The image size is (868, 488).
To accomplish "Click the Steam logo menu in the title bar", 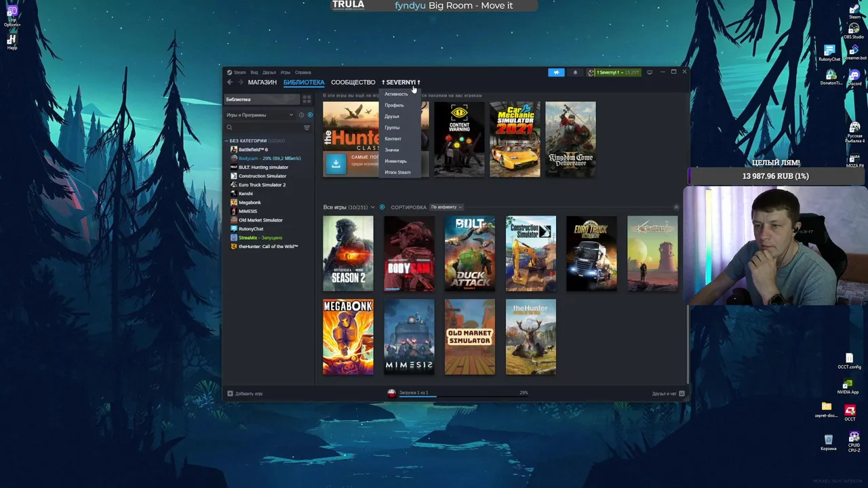I will pyautogui.click(x=237, y=73).
